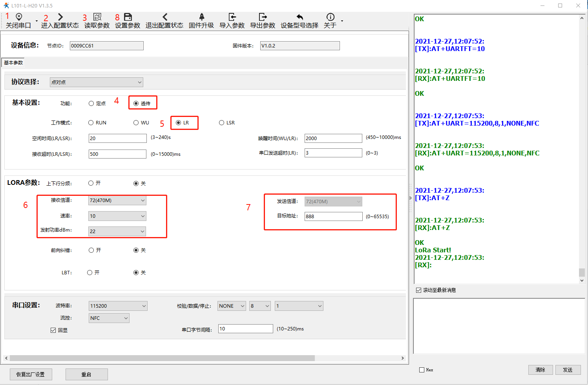Switch to the 基本参数 tab
This screenshot has width=588, height=385.
click(x=13, y=63)
